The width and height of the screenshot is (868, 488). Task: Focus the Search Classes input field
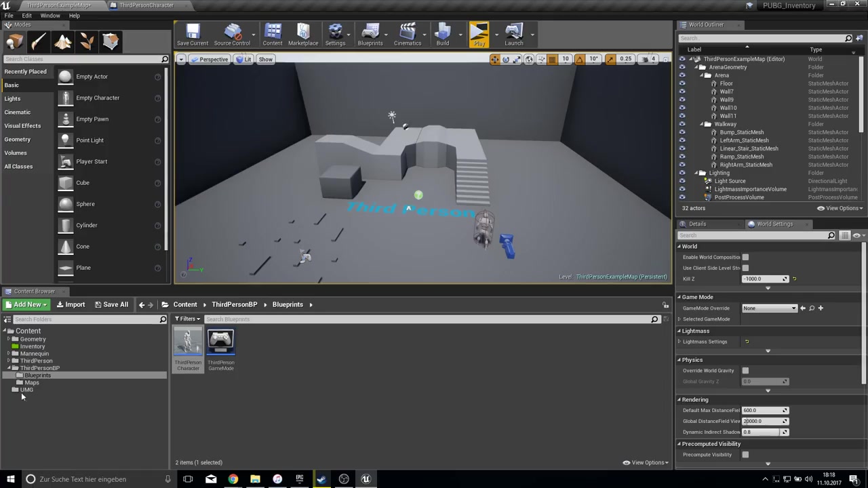click(82, 60)
